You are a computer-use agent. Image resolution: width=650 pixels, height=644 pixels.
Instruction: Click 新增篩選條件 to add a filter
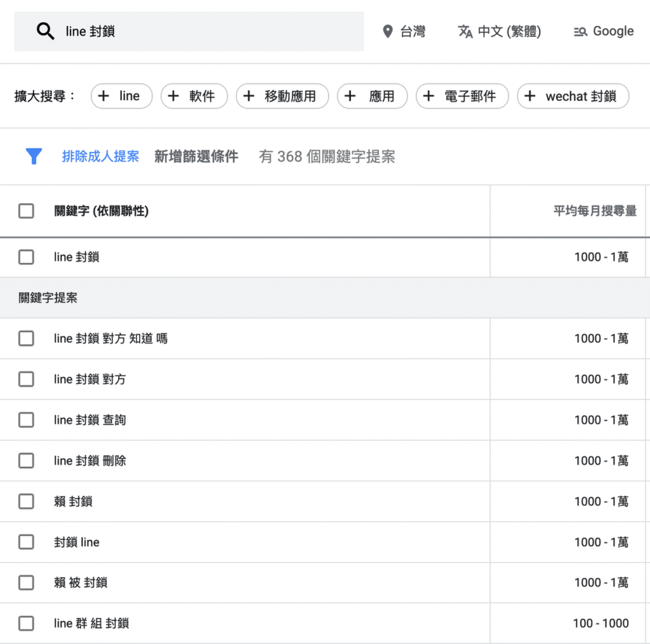click(196, 156)
